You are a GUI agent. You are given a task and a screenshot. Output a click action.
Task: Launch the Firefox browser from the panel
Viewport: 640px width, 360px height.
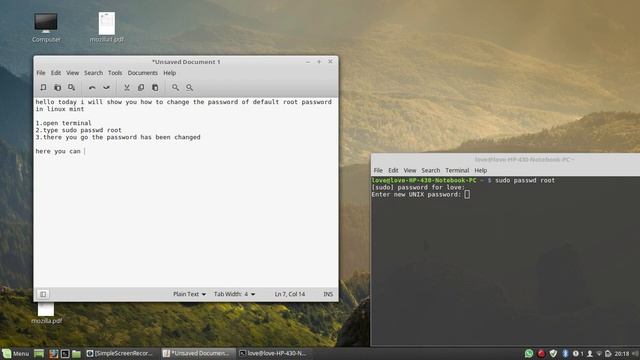coord(53,353)
